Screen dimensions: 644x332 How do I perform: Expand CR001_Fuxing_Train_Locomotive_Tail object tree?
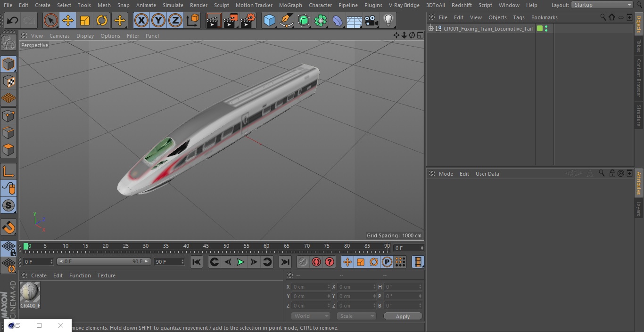pos(430,29)
